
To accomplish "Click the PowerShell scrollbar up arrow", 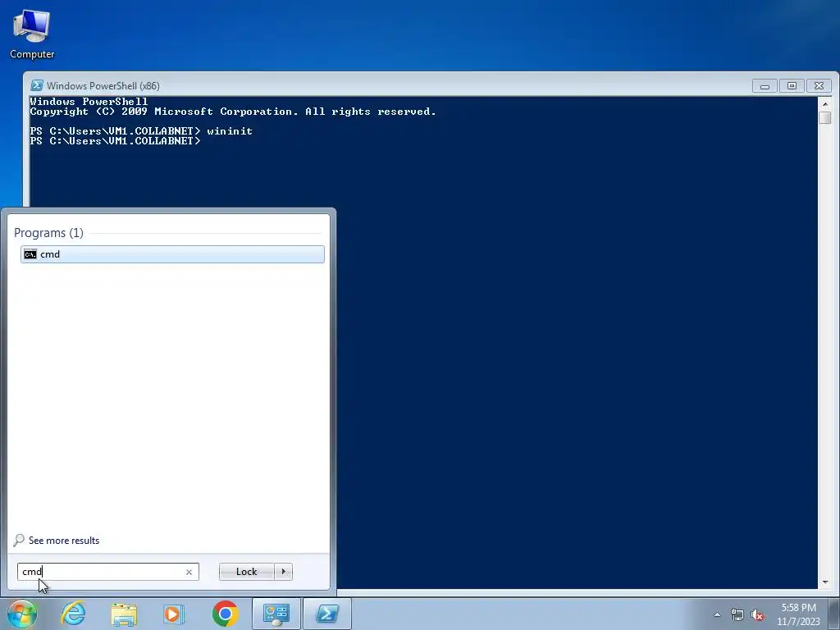I will coord(825,104).
